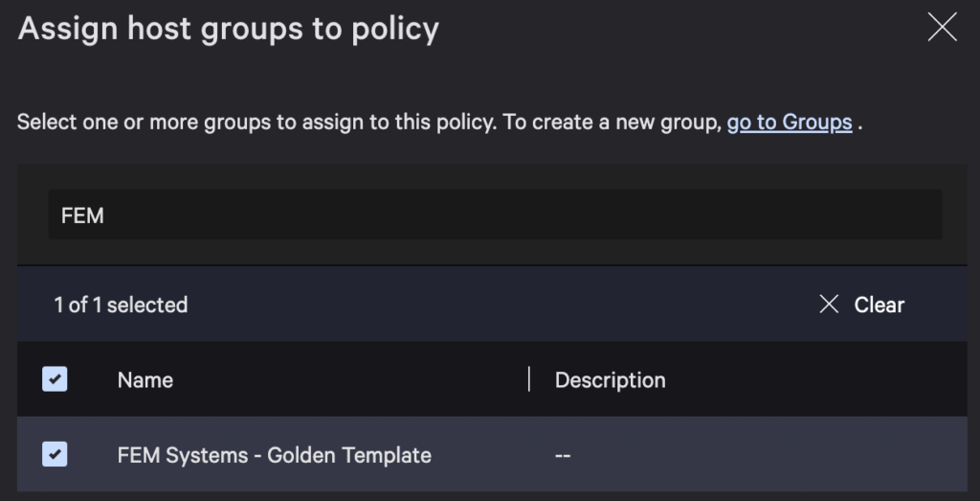Click empty space right of the row's dashes
The height and width of the screenshot is (501, 980).
[766, 455]
